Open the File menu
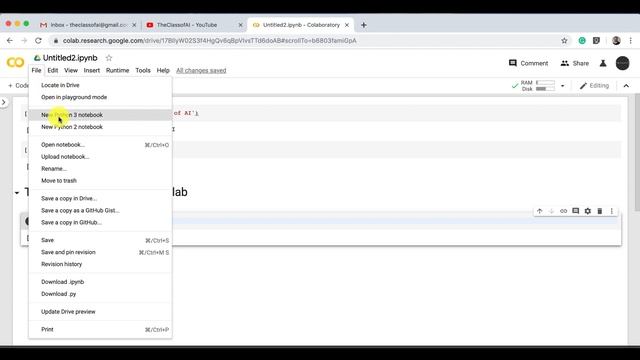Viewport: 640px width, 360px height. pyautogui.click(x=36, y=70)
